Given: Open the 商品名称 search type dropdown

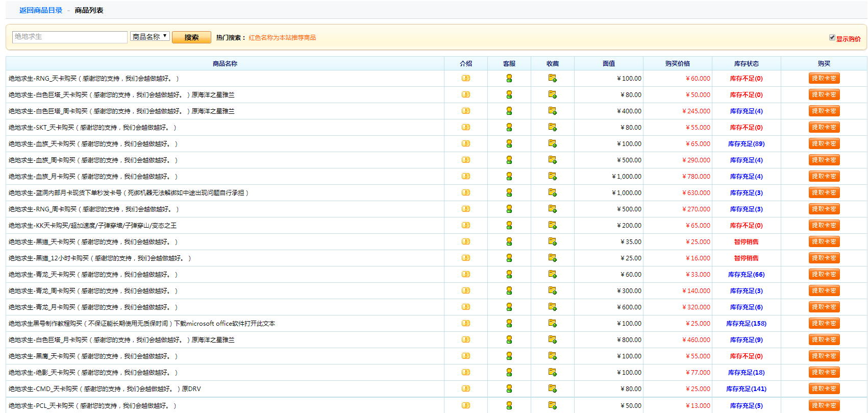Looking at the screenshot, I should pyautogui.click(x=150, y=37).
